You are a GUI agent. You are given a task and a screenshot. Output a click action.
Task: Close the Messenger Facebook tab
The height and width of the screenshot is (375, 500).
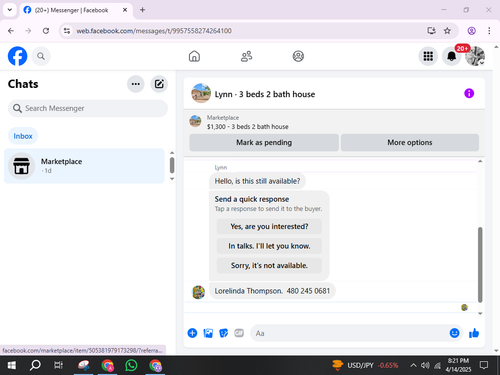[x=125, y=10]
